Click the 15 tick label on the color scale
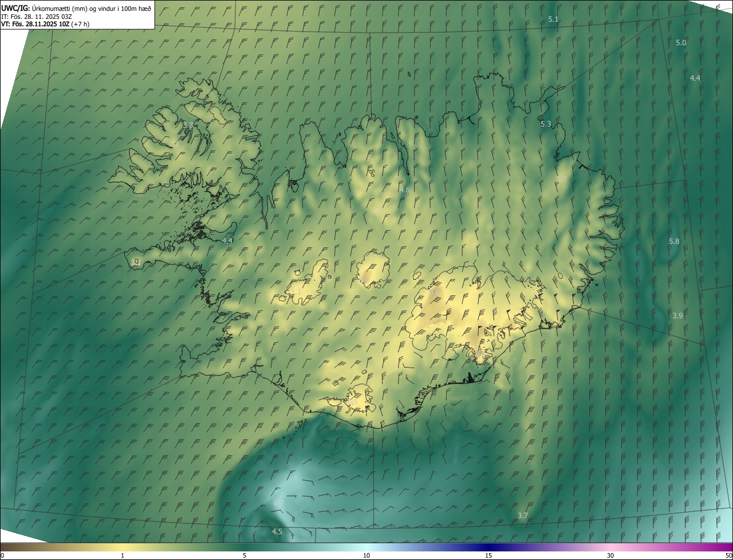 pos(488,555)
